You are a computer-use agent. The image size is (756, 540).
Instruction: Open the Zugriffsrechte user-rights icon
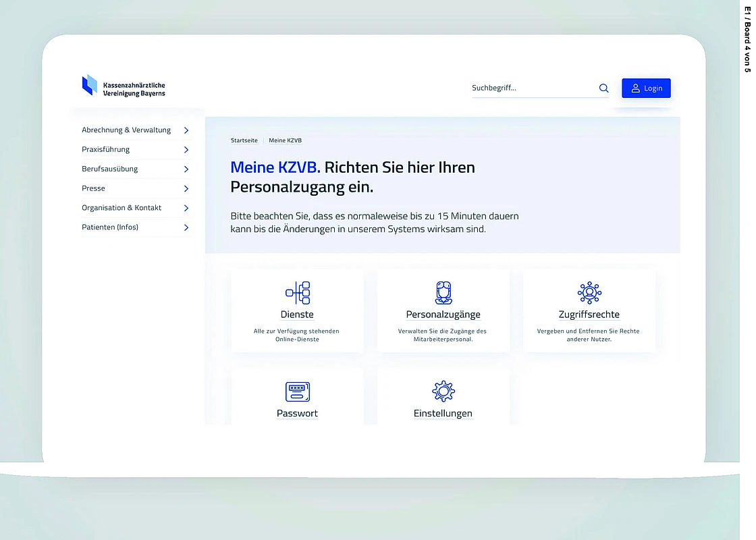(589, 293)
